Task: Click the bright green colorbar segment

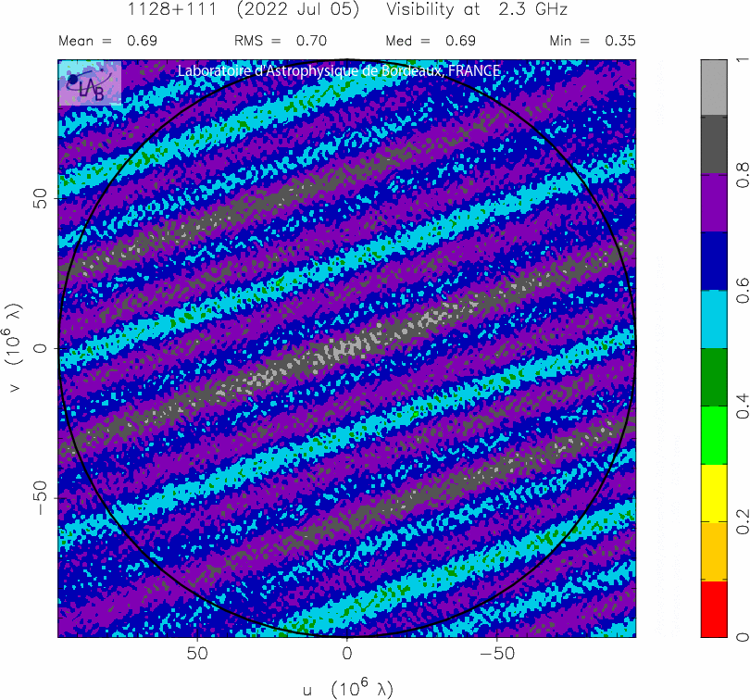Action: coord(714,435)
